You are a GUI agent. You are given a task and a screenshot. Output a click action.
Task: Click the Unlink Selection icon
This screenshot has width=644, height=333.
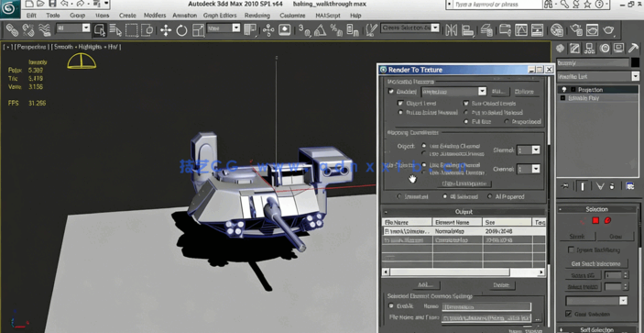click(x=27, y=30)
